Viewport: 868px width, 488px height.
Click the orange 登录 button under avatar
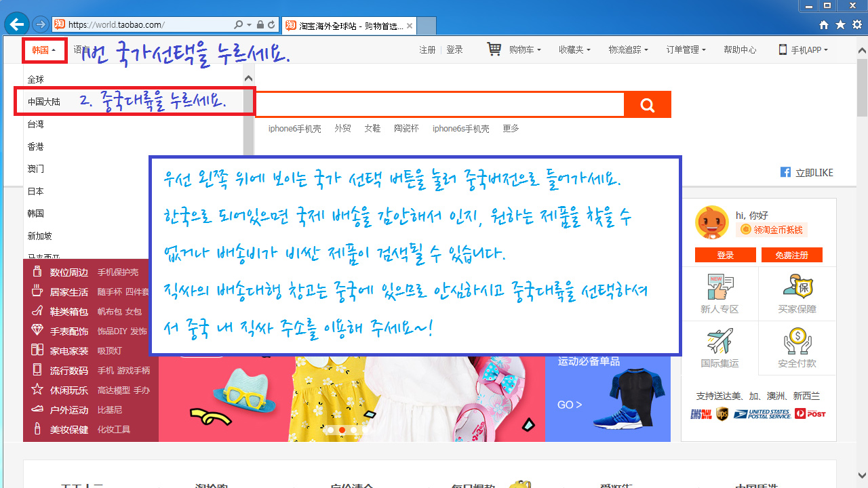[725, 255]
